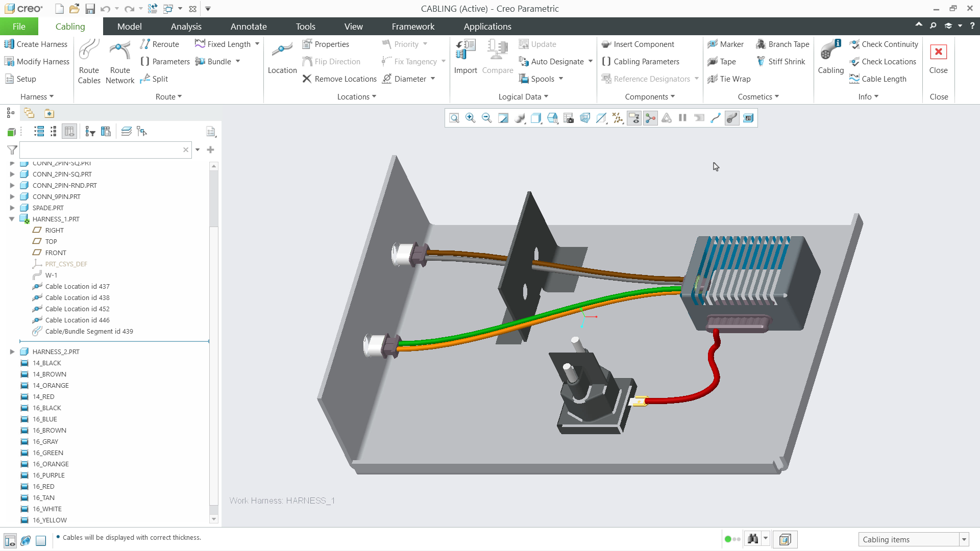This screenshot has height=551, width=980.
Task: Select Remove Locations
Action: 339,79
